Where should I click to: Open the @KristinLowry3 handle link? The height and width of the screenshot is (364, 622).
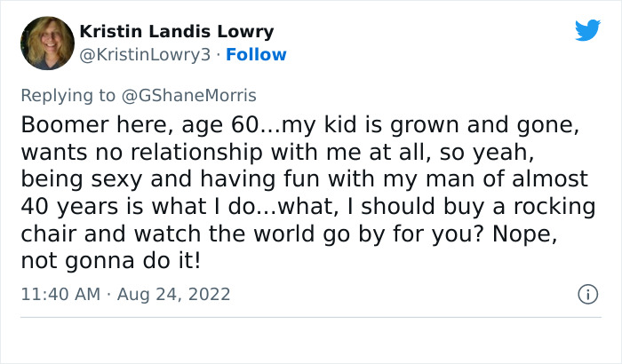(x=146, y=55)
